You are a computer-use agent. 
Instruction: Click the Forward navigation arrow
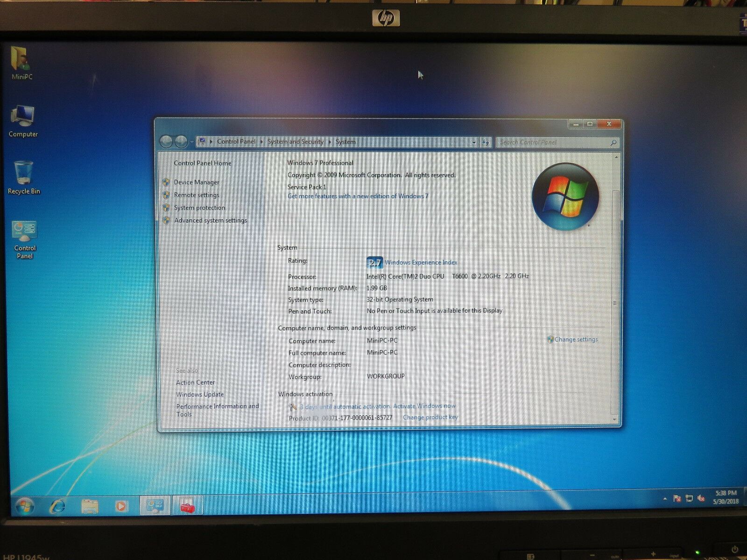click(x=181, y=141)
